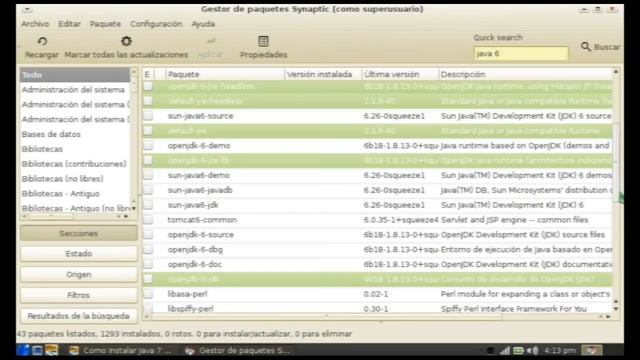Screen dimensions: 640x360
Task: Select the libspiffy-perl package row
Action: coord(378,309)
